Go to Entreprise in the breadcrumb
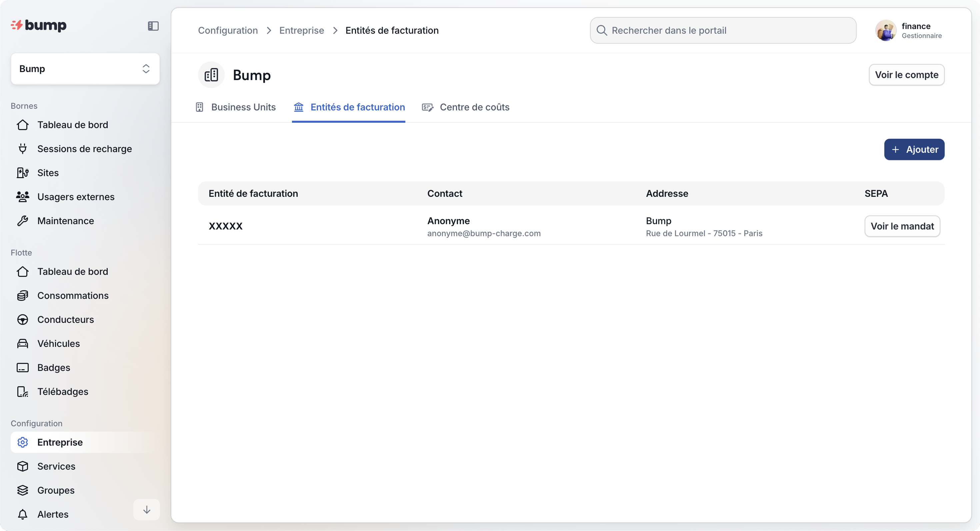 point(301,30)
